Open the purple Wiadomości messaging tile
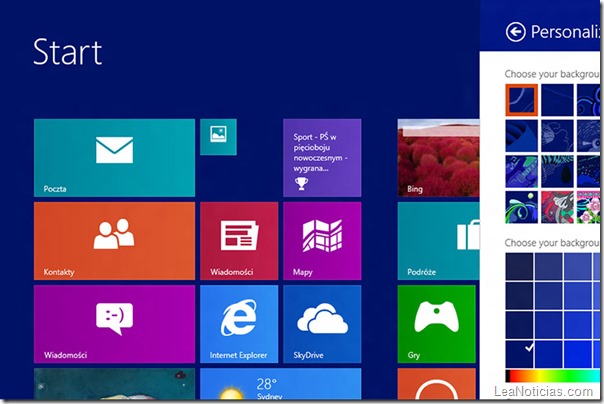 pyautogui.click(x=114, y=324)
